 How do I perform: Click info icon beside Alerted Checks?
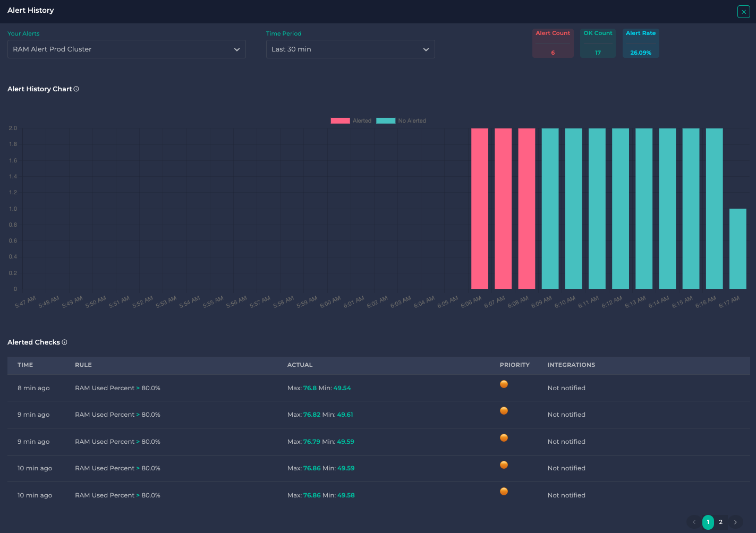[x=65, y=342]
